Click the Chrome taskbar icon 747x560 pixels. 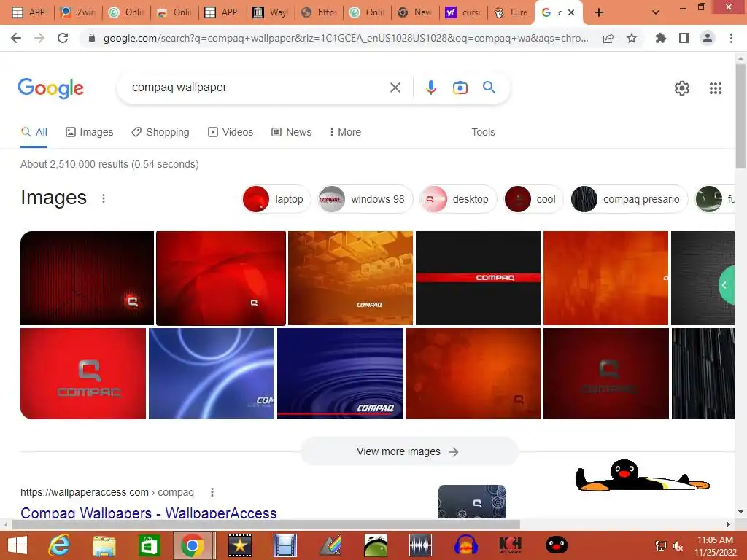193,545
